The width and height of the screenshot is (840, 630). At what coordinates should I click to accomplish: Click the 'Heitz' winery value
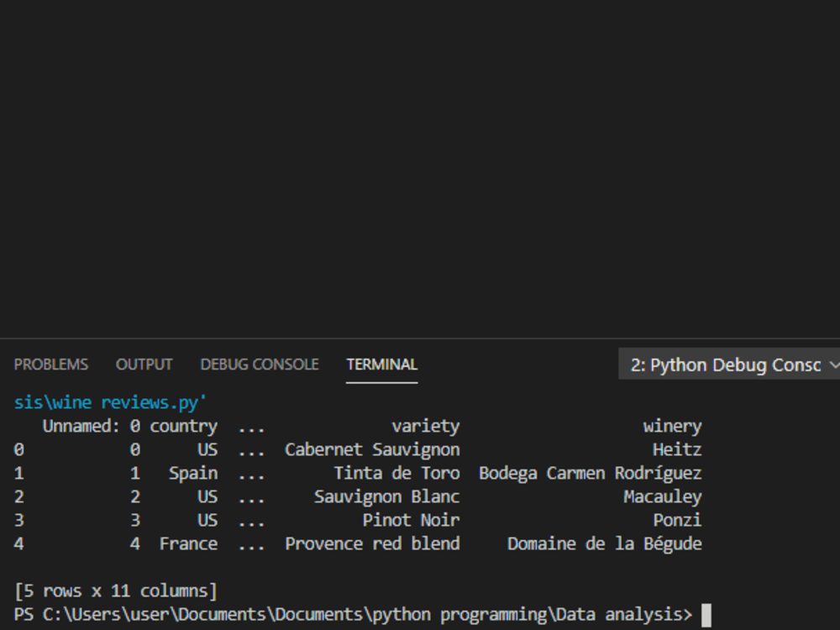(677, 450)
